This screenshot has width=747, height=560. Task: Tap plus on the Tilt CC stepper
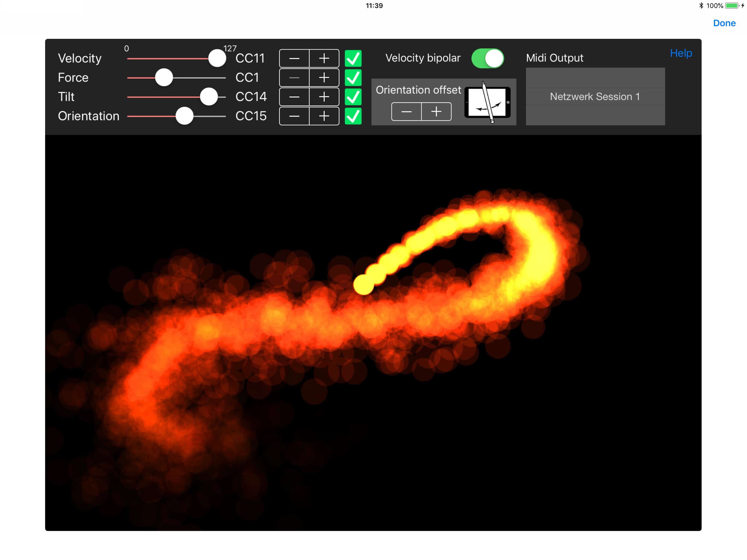(x=324, y=97)
